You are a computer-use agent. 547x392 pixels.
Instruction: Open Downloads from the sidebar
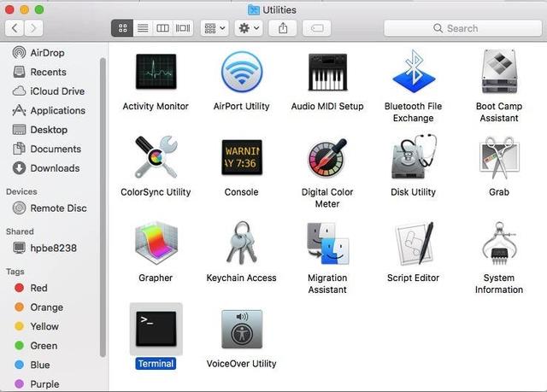(x=55, y=168)
